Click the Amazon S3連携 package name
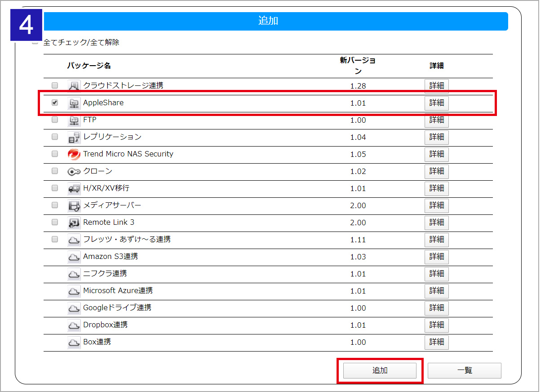 point(111,256)
